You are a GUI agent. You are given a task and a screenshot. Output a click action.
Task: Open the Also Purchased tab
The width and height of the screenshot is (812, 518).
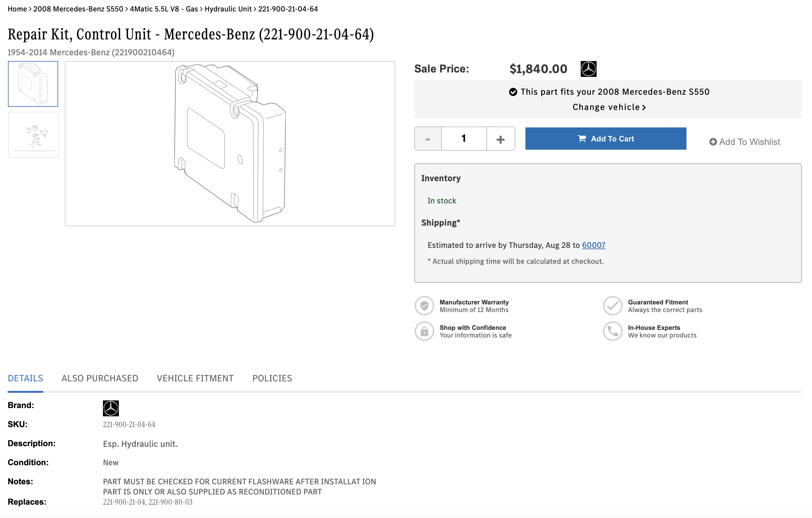point(100,378)
